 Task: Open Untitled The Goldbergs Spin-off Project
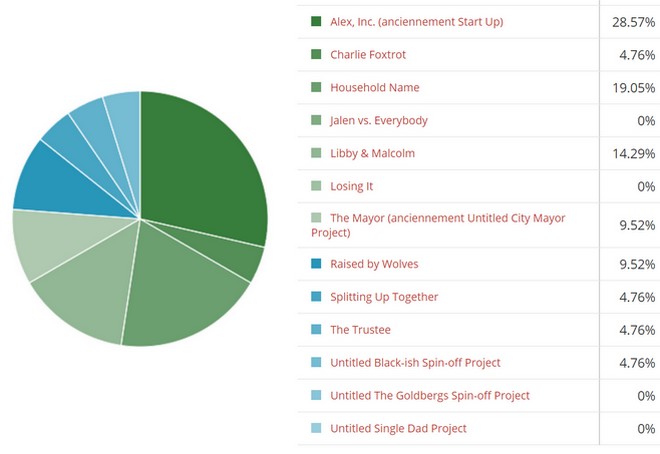(x=430, y=396)
